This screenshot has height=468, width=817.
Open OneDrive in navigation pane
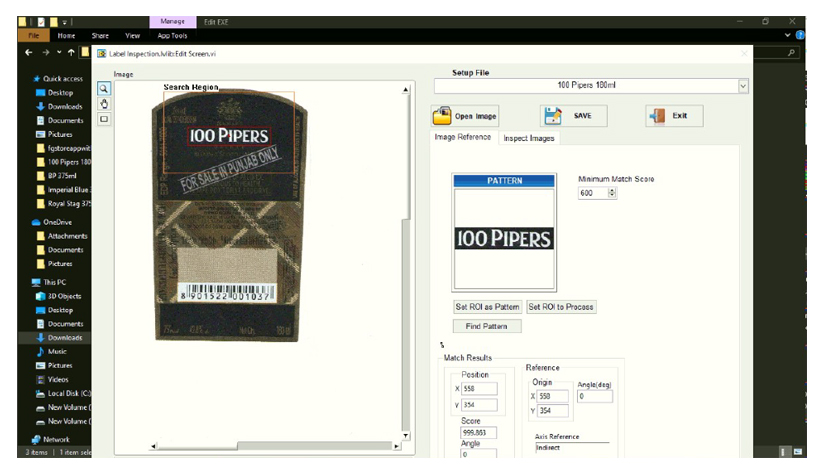[x=56, y=222]
